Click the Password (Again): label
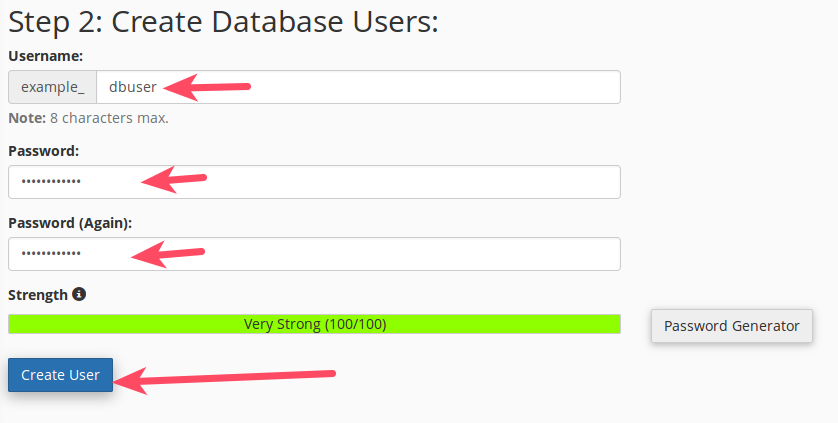 coord(70,223)
